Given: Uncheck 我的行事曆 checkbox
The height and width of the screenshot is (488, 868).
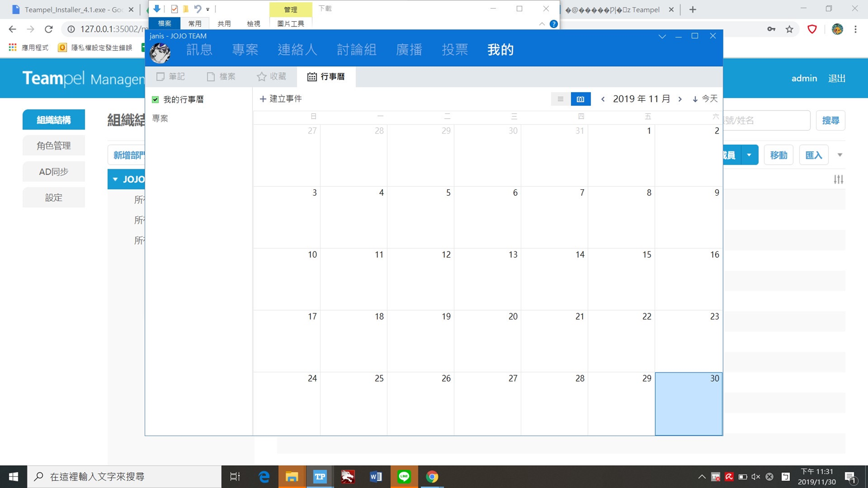Looking at the screenshot, I should tap(156, 100).
